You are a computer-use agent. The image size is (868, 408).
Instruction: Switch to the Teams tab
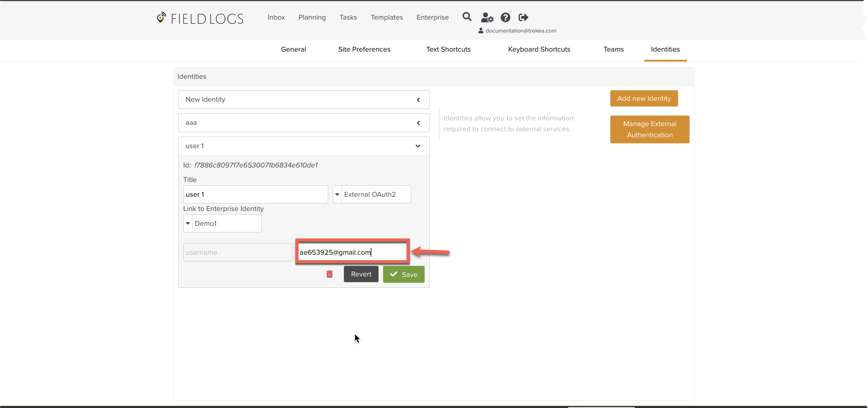pos(613,49)
